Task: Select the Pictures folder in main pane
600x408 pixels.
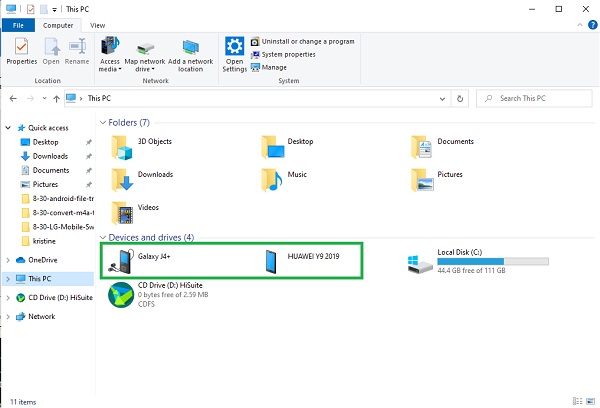Action: (437, 180)
